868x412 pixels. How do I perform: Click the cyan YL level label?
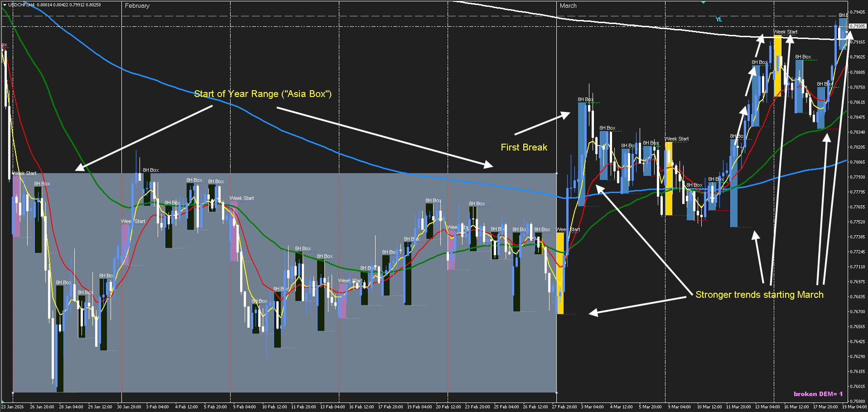tap(719, 19)
